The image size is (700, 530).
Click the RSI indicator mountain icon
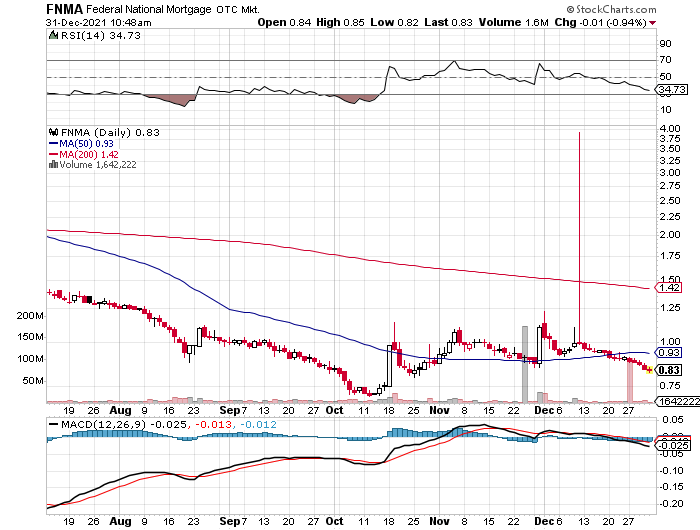[53, 35]
